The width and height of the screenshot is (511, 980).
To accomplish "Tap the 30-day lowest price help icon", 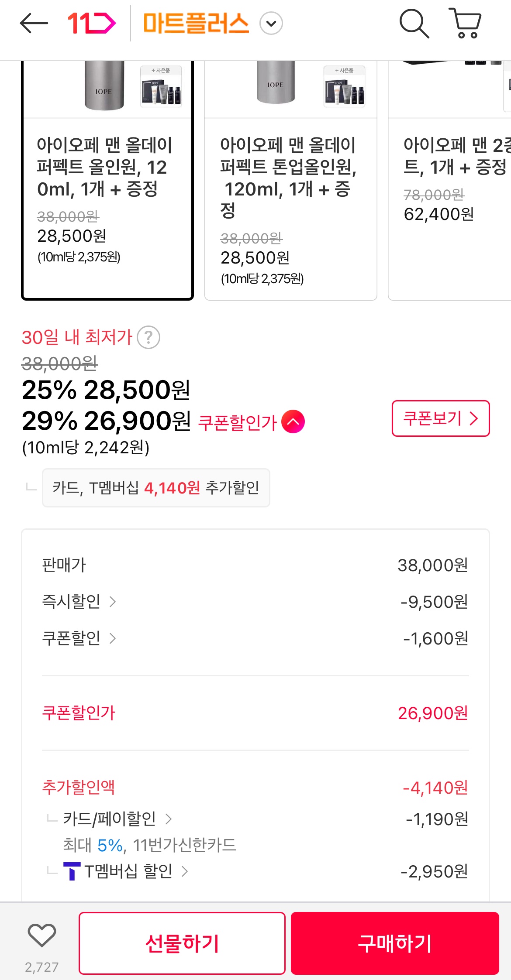I will 148,337.
